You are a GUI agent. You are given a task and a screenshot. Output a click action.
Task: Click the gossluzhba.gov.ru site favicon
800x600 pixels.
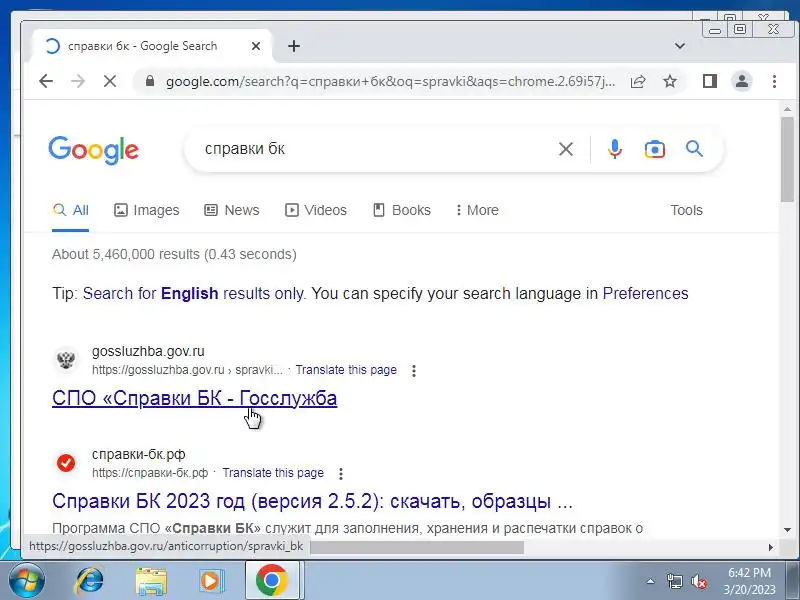point(66,360)
